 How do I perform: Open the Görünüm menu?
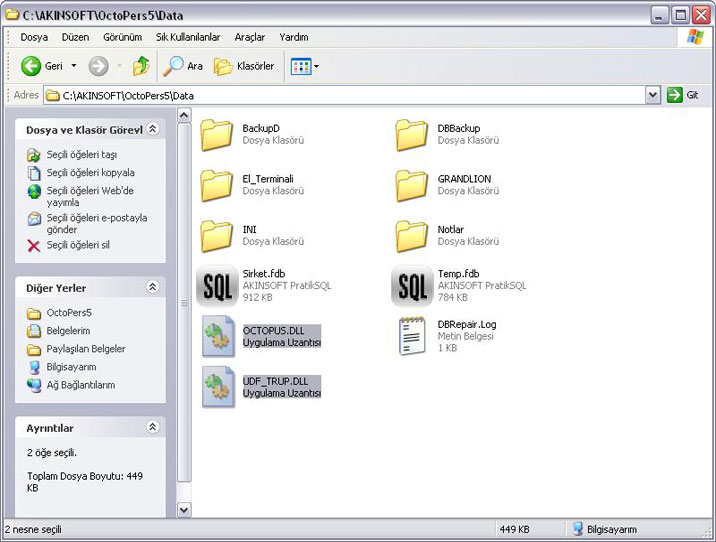[x=122, y=37]
